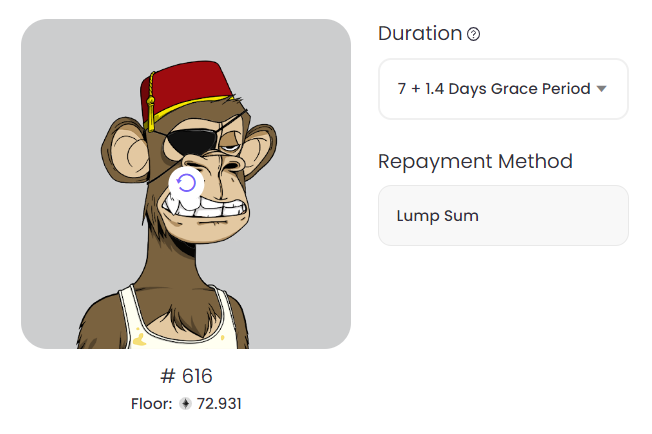
Task: Click the "# 616" token ID label
Action: 186,376
